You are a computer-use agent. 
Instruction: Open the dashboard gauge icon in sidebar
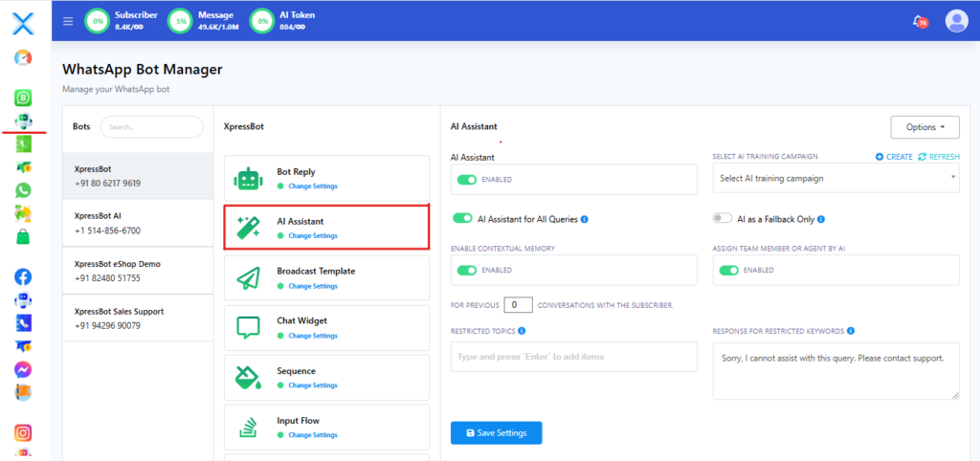[x=24, y=57]
